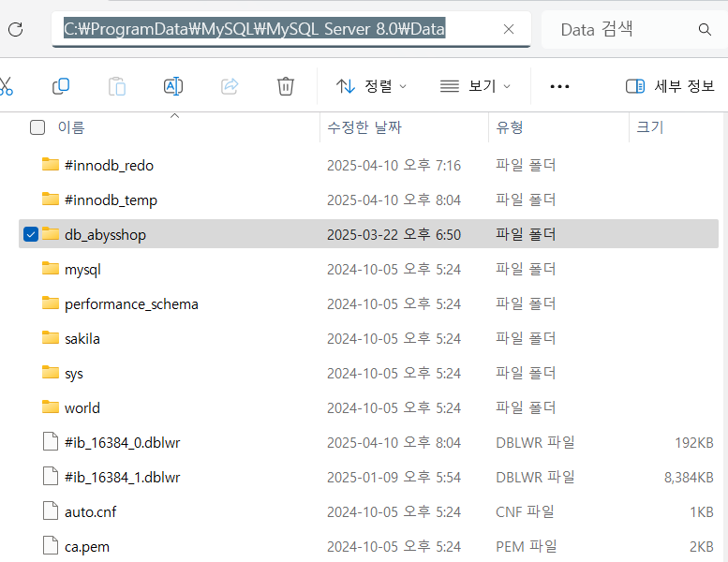Click the db_abysshop folder icon
The image size is (728, 562).
click(51, 234)
